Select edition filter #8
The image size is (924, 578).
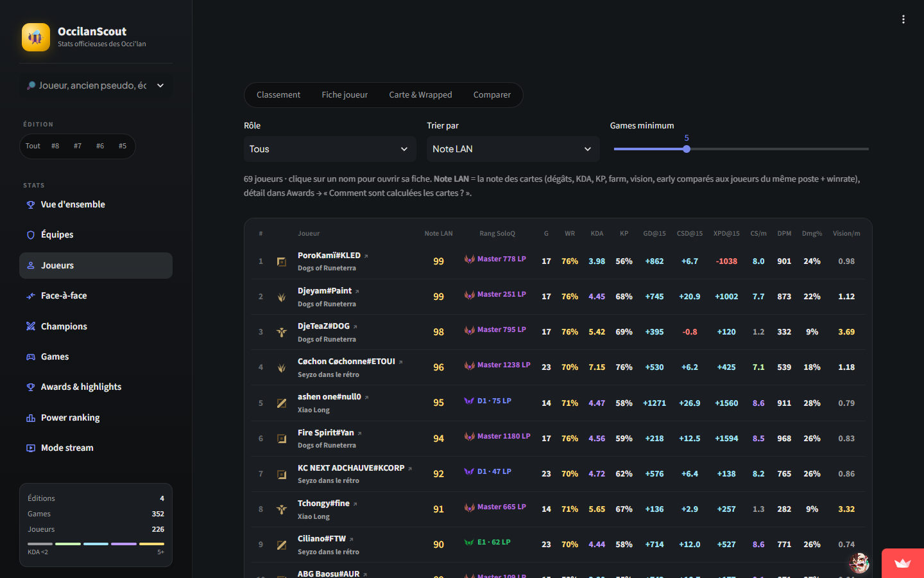[55, 146]
